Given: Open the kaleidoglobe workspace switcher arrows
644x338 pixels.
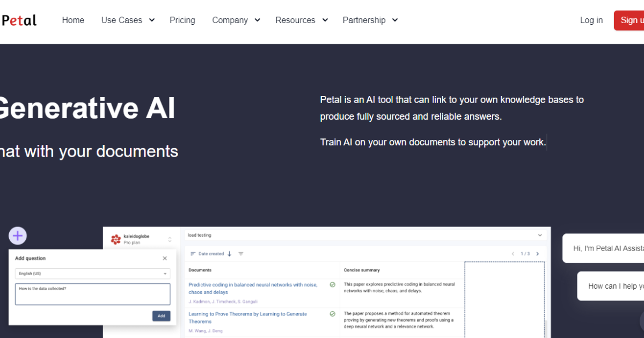Looking at the screenshot, I should click(170, 239).
